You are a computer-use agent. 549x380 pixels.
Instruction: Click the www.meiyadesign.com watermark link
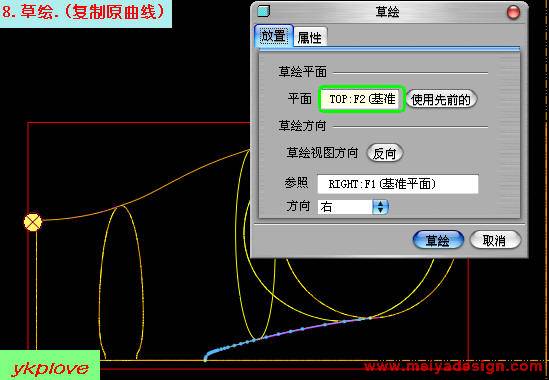453,367
